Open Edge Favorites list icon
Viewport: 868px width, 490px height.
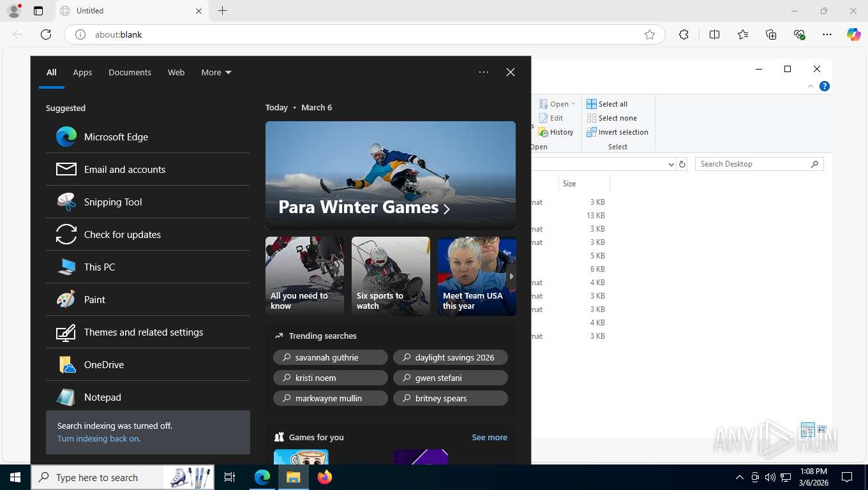743,34
